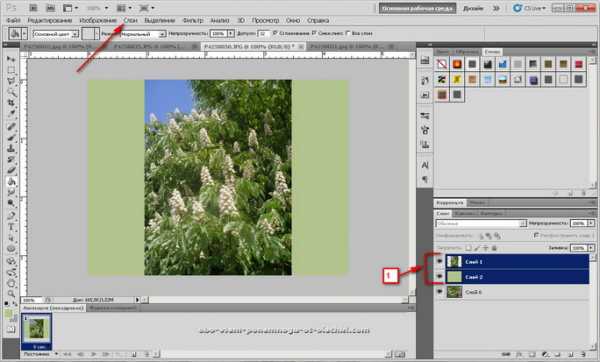Screen dimensions: 600x362
Task: Hide layer Слой 1 via eye icon
Action: point(439,261)
